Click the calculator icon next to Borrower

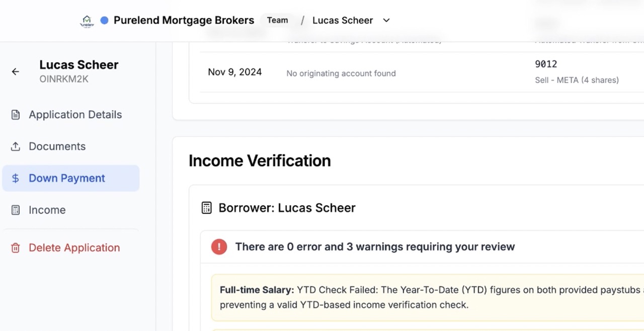(206, 208)
